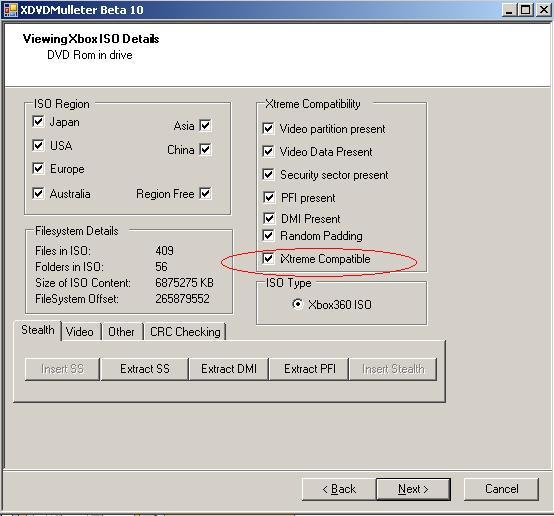Click the 'Size of ISO Content:' label

(x=83, y=283)
